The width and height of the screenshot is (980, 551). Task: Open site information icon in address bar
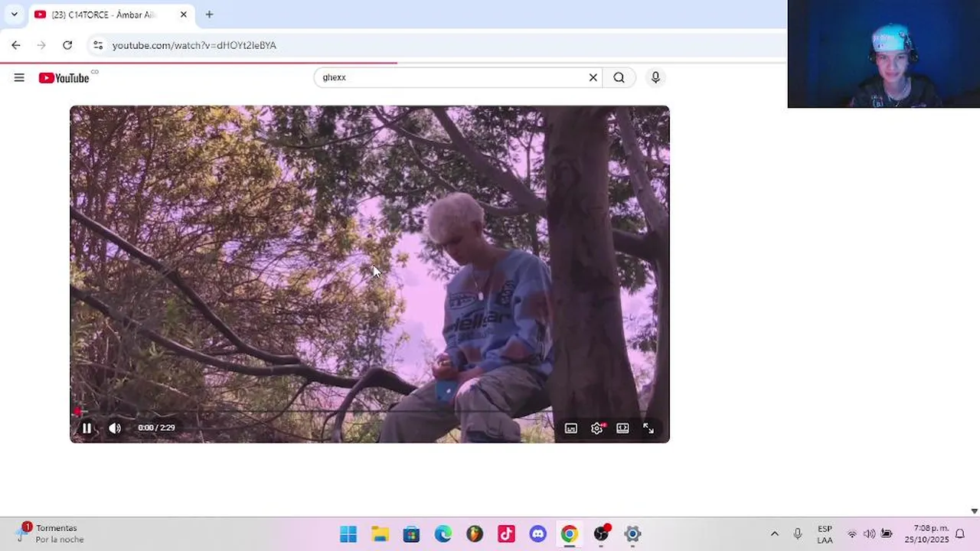coord(98,45)
